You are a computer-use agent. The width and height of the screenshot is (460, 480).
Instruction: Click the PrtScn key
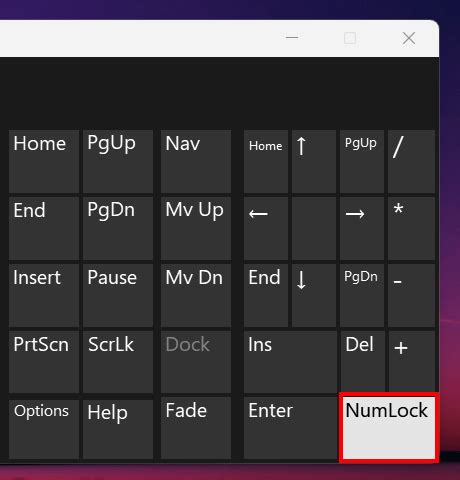click(x=44, y=362)
